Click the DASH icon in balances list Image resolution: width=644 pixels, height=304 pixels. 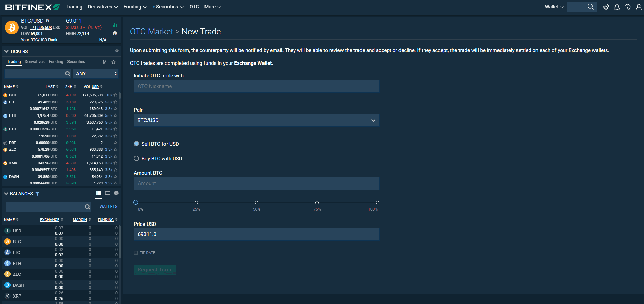tap(7, 285)
